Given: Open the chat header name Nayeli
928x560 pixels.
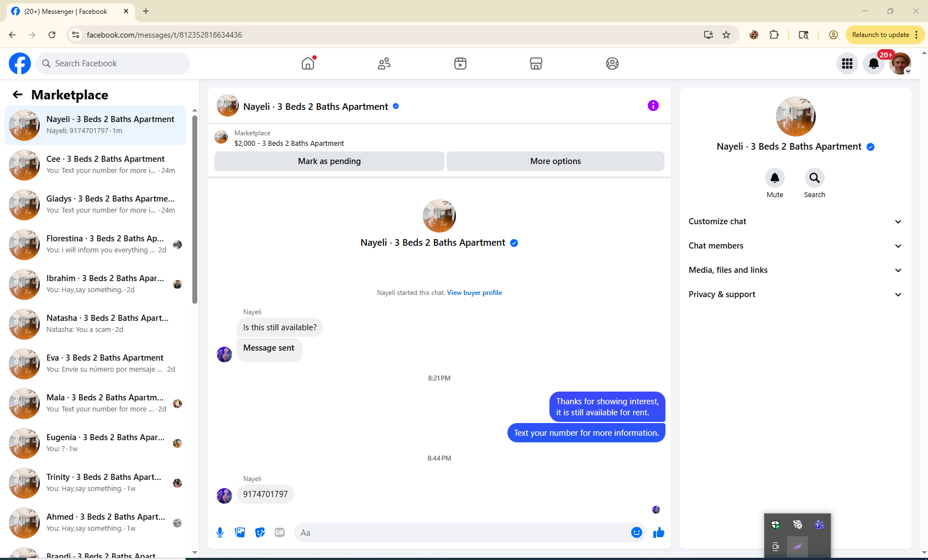Looking at the screenshot, I should (316, 107).
